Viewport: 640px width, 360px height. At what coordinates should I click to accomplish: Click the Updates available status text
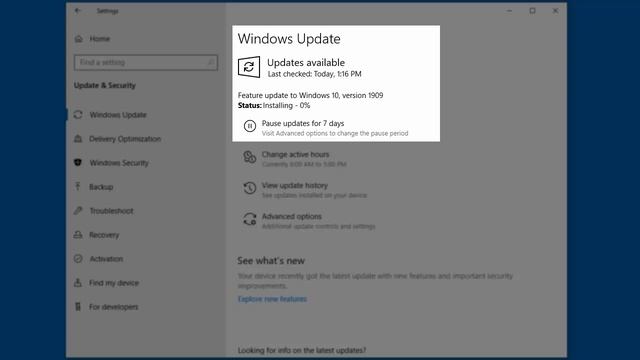click(x=306, y=62)
